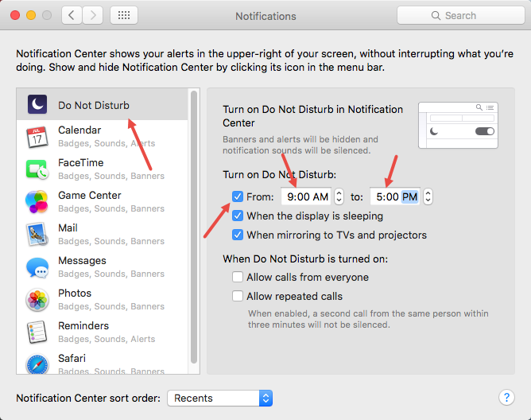Click the Photos flower icon
The image size is (531, 420).
(37, 300)
